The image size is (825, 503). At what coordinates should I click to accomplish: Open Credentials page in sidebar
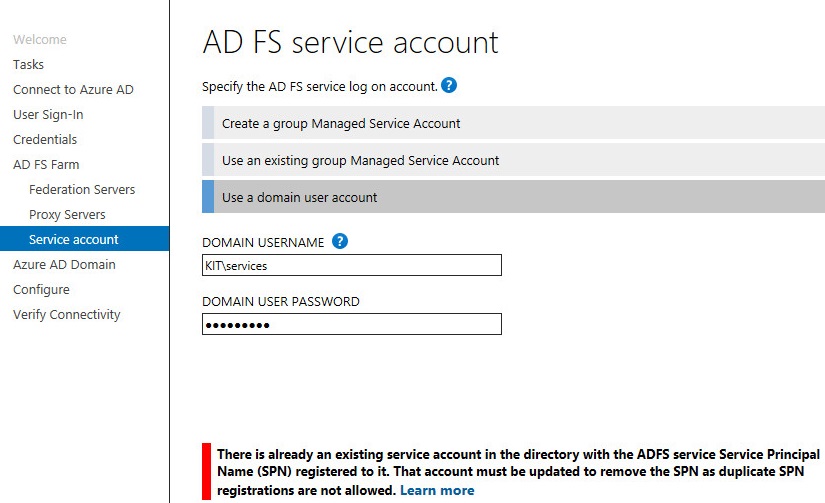tap(45, 139)
